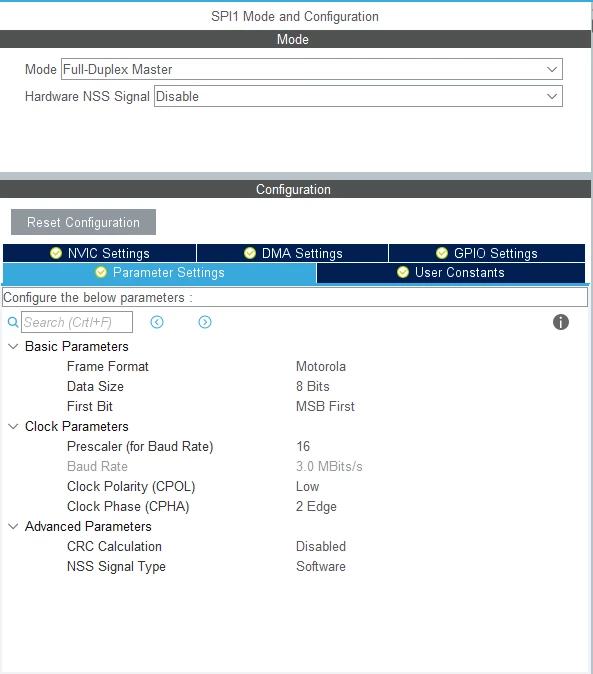
Task: Select the CRC Calculation value Disabled
Action: pyautogui.click(x=321, y=546)
